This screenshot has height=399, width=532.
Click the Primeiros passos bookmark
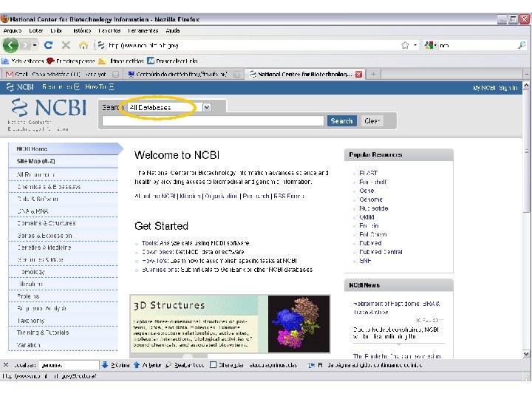click(71, 61)
